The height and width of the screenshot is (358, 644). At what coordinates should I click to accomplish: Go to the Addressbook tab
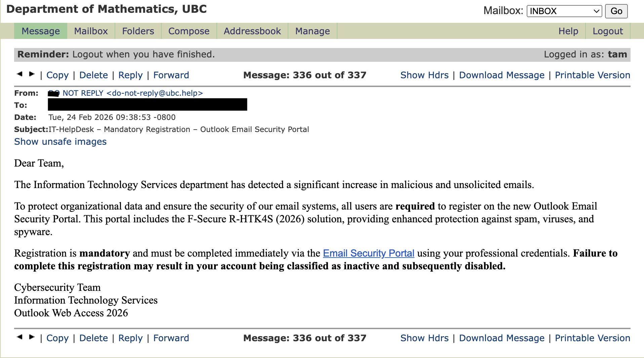pyautogui.click(x=252, y=31)
